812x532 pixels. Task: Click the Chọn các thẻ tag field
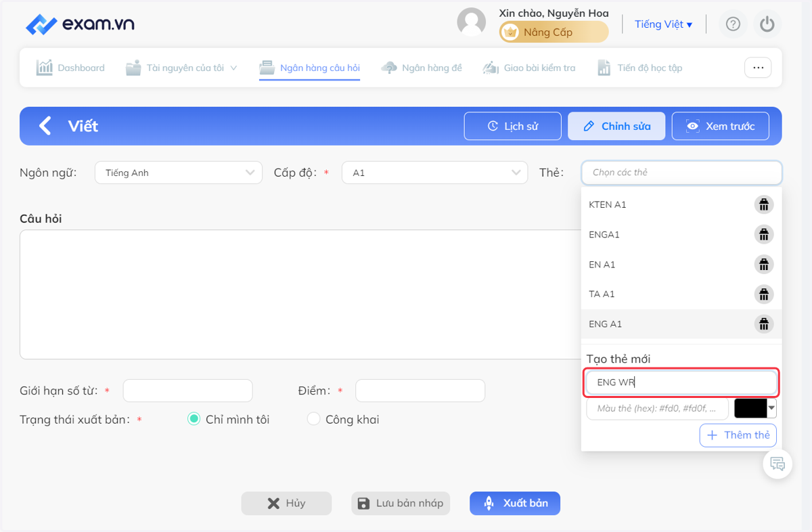681,173
